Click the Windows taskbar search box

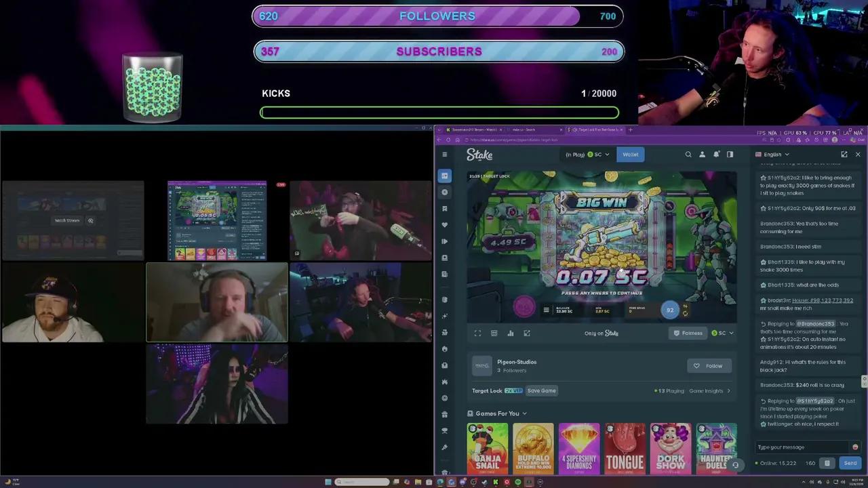[361, 482]
